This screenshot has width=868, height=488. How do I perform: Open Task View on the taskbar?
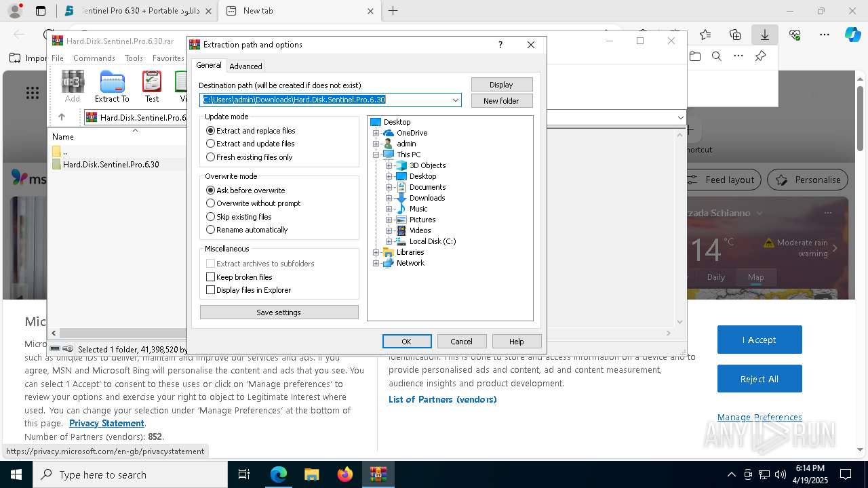(244, 474)
